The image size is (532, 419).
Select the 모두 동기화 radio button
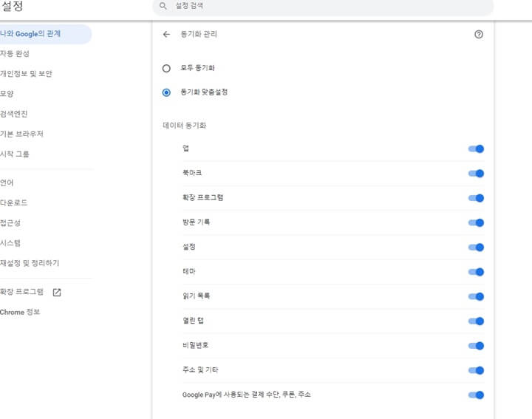(x=166, y=69)
